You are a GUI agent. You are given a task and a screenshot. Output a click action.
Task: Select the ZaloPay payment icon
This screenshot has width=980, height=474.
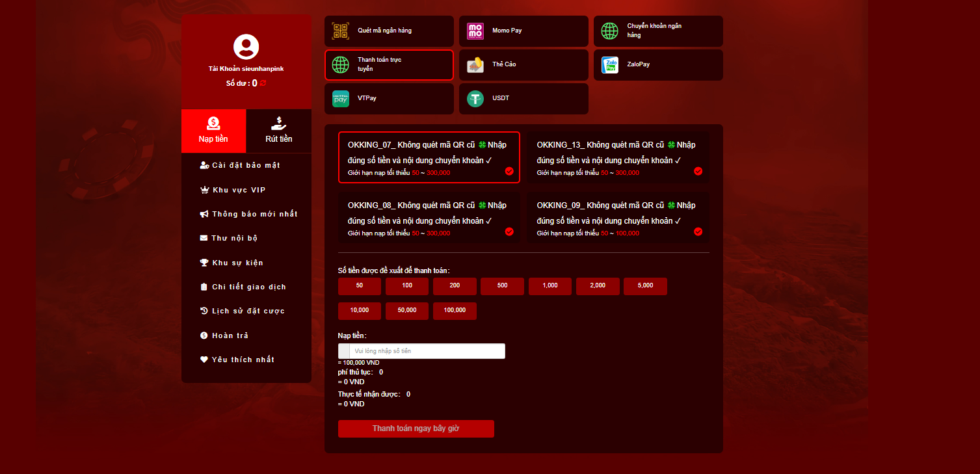point(610,65)
